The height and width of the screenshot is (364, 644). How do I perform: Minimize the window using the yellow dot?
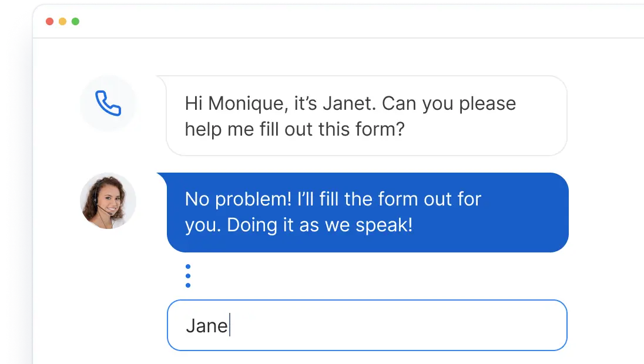point(62,22)
